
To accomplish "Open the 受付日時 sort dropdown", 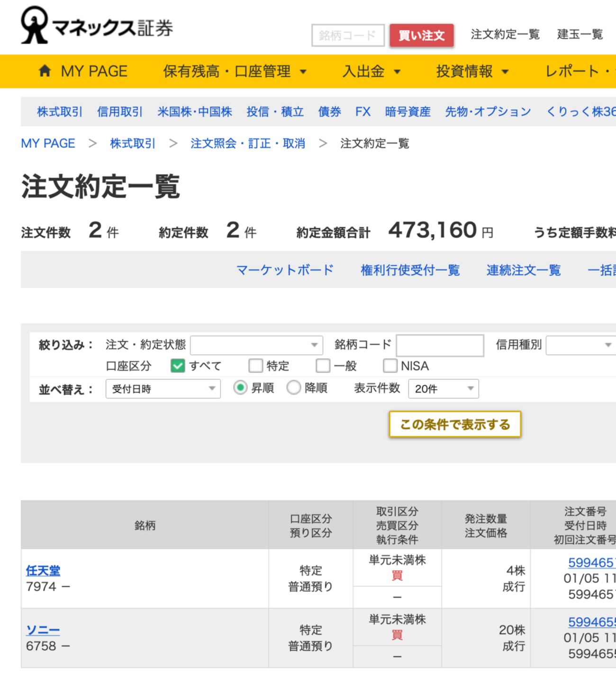I will coord(163,389).
